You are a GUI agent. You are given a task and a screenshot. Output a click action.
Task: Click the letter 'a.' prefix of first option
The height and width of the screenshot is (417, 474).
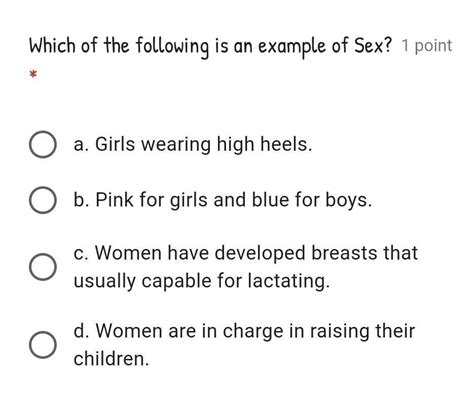(x=81, y=145)
